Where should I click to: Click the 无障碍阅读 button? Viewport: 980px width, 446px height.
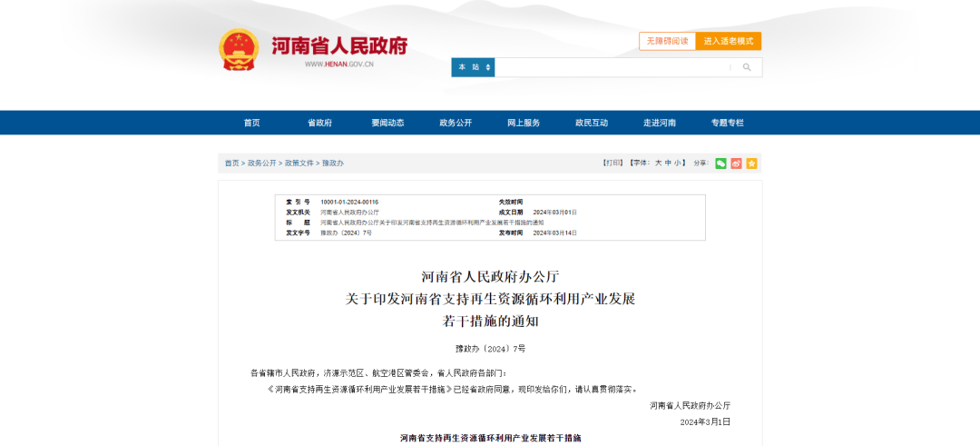(x=667, y=41)
